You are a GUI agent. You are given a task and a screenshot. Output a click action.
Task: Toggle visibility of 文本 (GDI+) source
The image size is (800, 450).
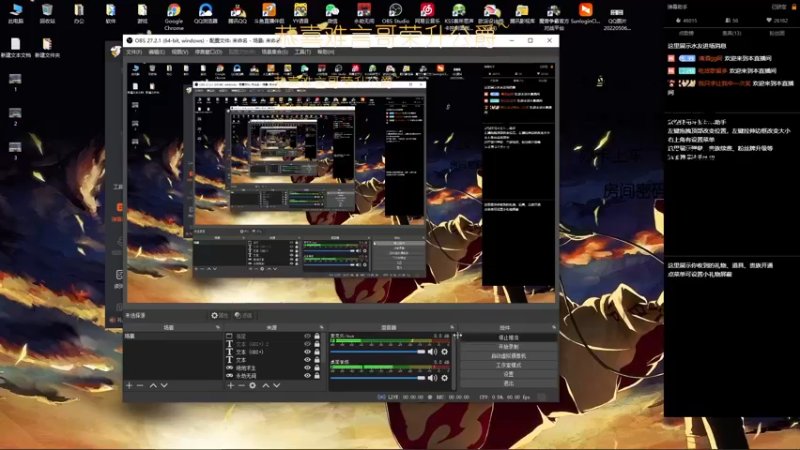(x=307, y=352)
